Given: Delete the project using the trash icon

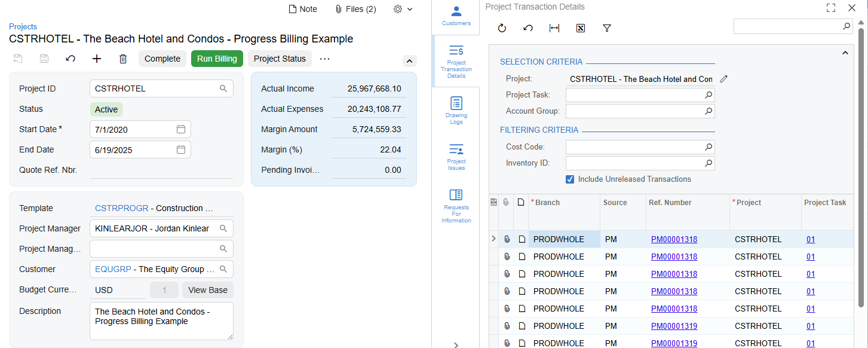Looking at the screenshot, I should click(x=123, y=59).
